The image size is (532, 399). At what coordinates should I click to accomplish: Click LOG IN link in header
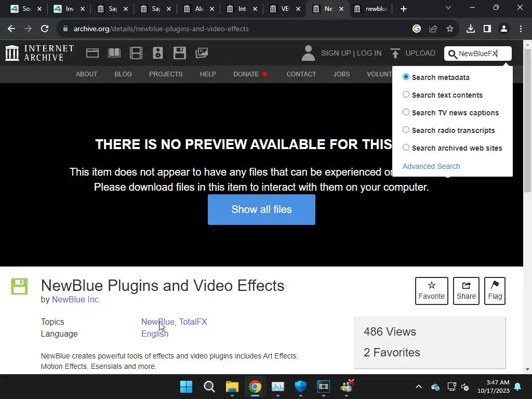point(369,54)
